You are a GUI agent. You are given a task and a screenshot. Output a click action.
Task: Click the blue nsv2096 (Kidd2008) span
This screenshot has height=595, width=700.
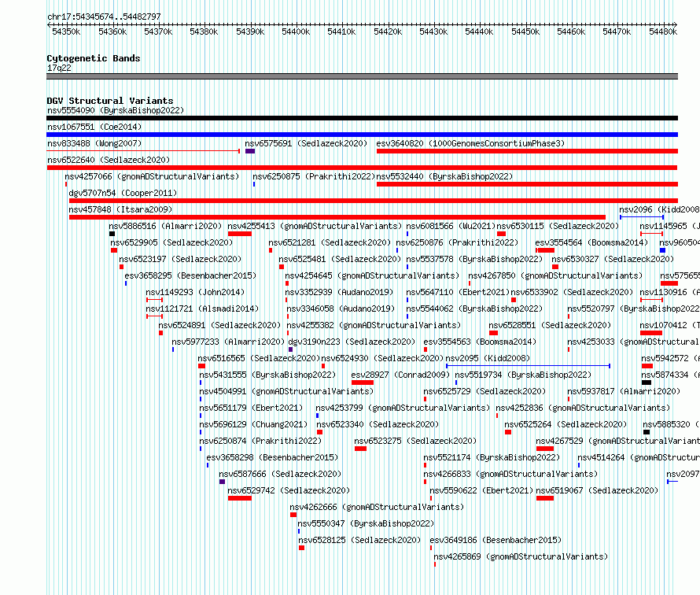pos(642,217)
